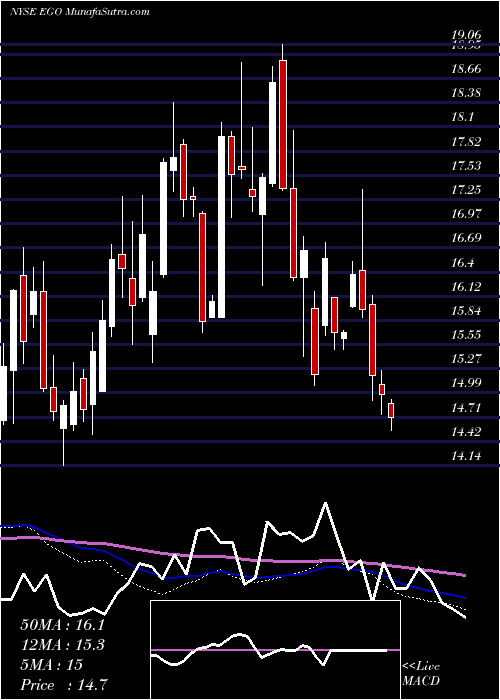Viewport: 500px width, 700px height.
Task: Click the <<Live MACD label
Action: click(x=421, y=674)
